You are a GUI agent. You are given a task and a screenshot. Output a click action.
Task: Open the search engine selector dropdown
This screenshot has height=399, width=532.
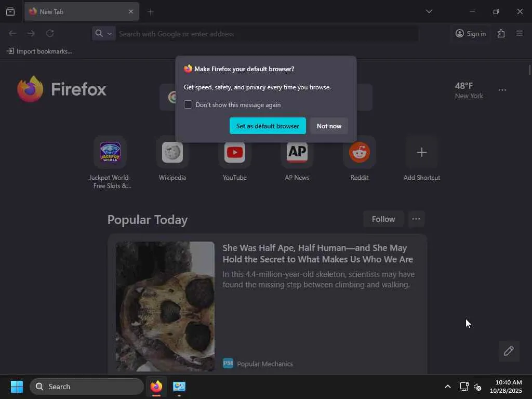point(103,34)
